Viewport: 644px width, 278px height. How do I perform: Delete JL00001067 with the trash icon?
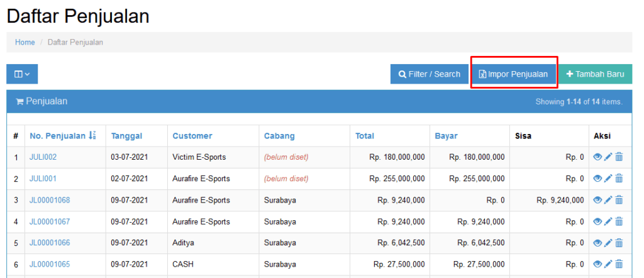(x=619, y=221)
